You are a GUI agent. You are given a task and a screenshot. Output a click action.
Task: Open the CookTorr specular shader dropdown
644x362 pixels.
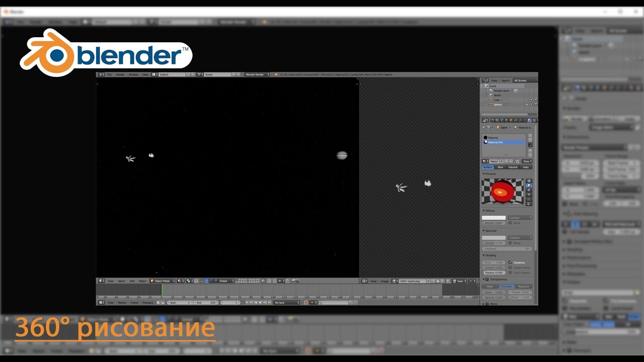click(x=520, y=238)
